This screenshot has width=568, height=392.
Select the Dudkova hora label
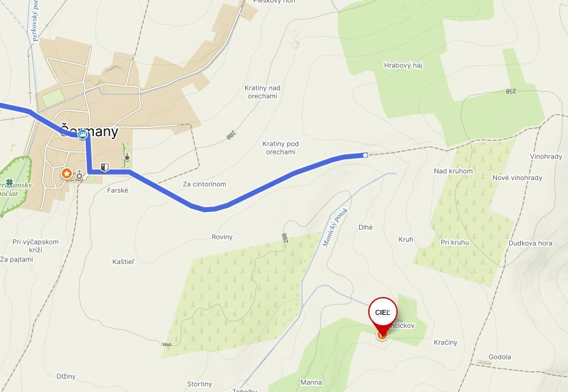[x=531, y=243]
